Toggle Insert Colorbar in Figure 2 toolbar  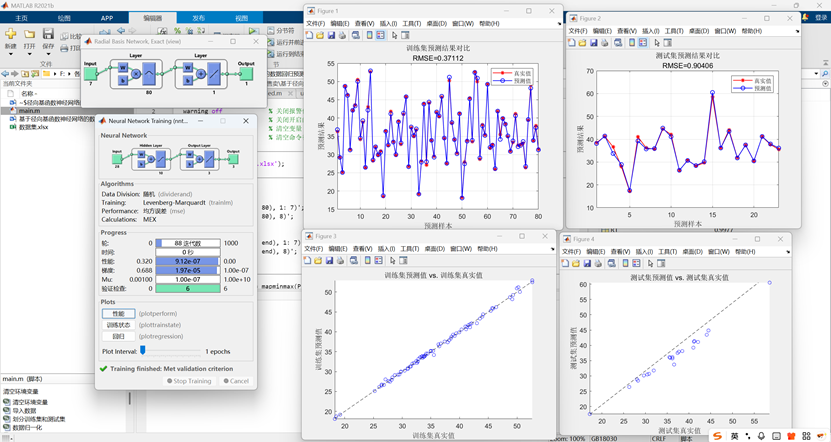tap(632, 43)
